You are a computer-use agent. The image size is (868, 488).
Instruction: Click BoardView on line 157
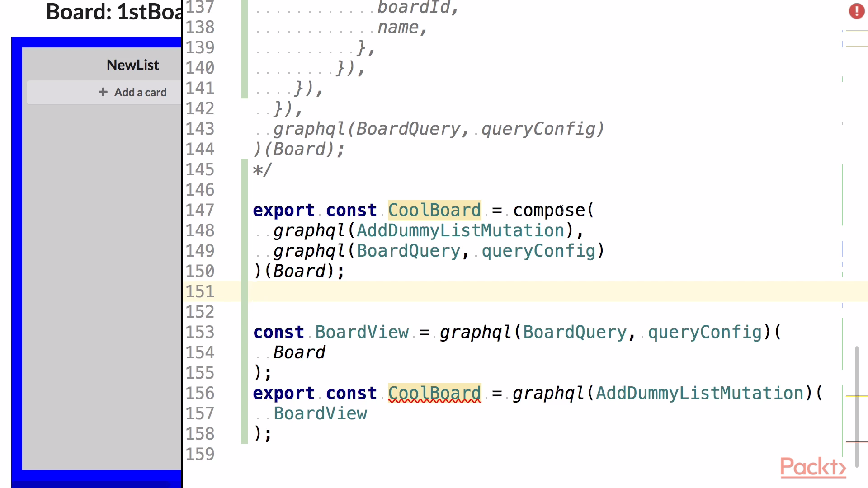(321, 413)
